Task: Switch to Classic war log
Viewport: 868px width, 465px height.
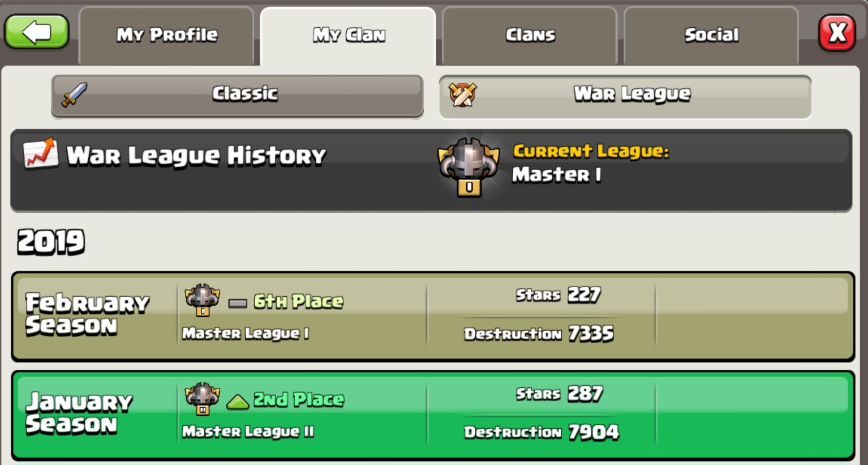Action: coord(237,95)
